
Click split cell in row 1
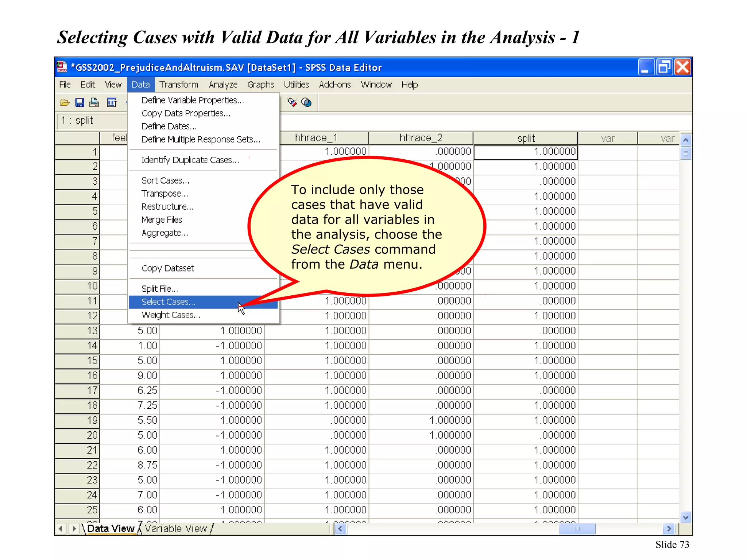tap(526, 152)
